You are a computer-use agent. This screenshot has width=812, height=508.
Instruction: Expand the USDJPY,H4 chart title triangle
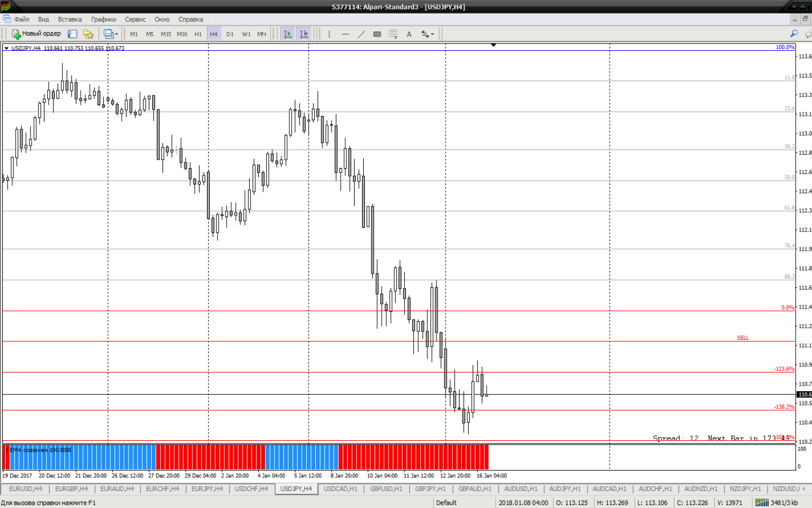[6, 48]
